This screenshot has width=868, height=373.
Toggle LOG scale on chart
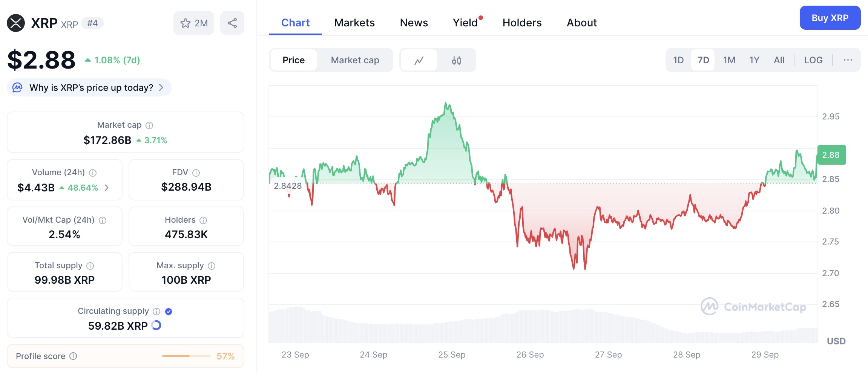(813, 60)
